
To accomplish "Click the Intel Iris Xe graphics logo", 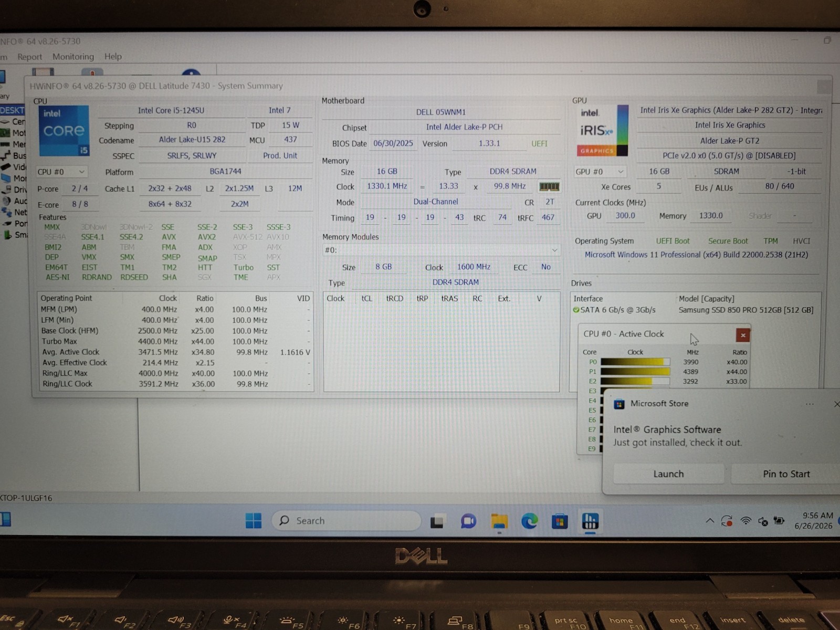I will (603, 131).
